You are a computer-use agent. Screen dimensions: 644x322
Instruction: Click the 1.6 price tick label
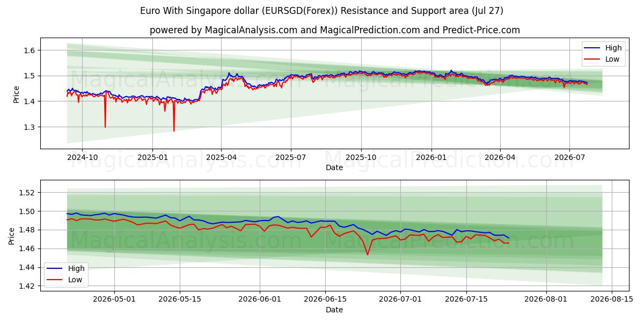[30, 50]
